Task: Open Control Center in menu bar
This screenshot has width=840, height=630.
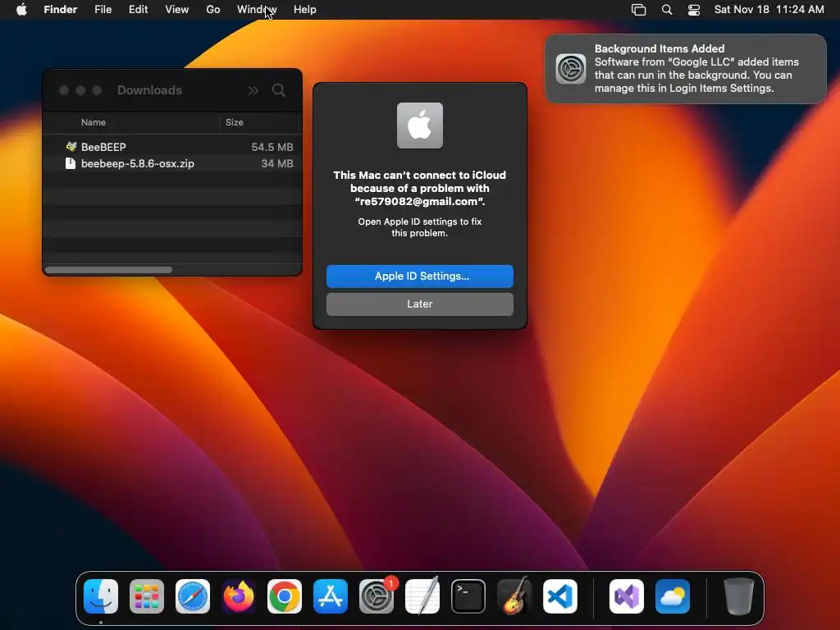Action: click(694, 10)
